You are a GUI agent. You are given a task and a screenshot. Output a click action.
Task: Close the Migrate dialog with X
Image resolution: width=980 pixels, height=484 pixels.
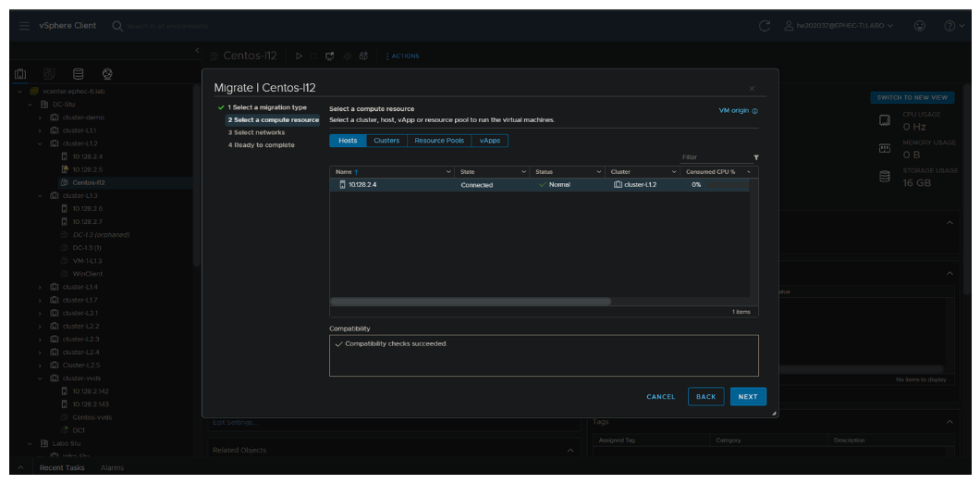click(x=752, y=89)
